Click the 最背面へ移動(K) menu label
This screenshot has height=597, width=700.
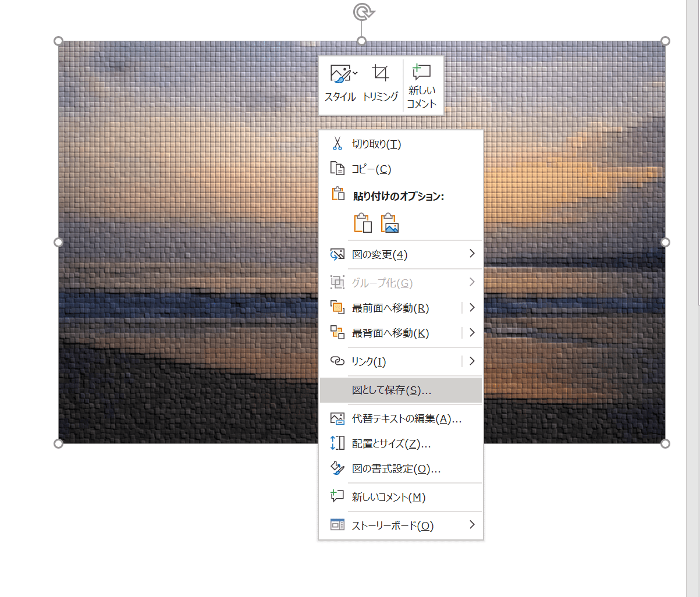390,333
